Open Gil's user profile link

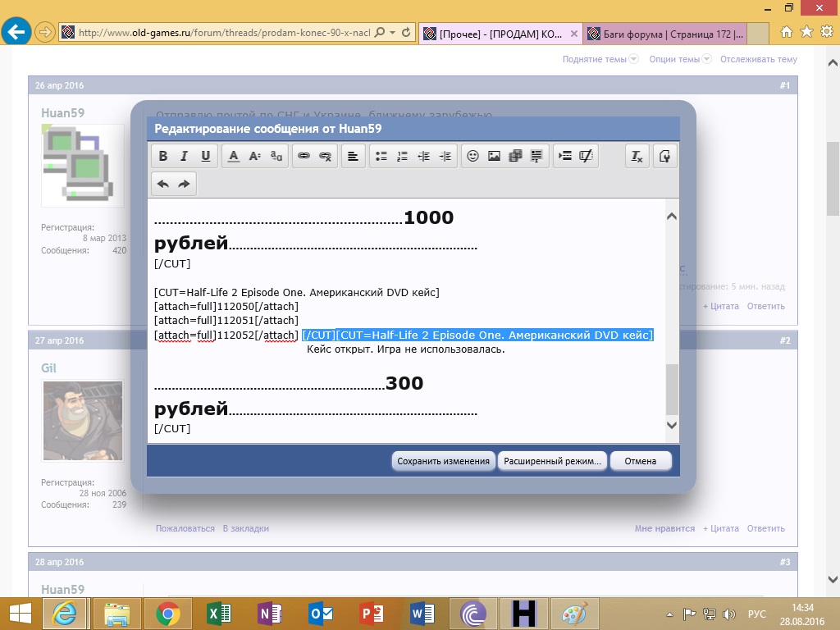(x=48, y=368)
